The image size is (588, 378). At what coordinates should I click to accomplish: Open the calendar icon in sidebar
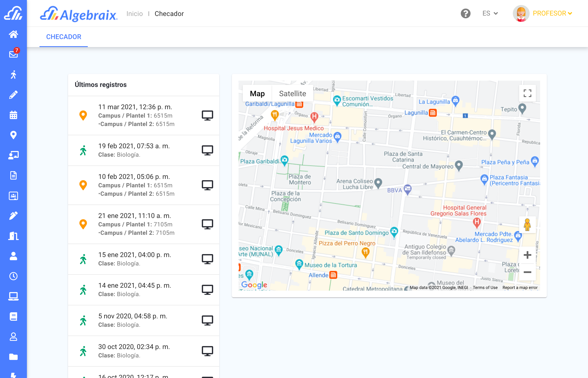pos(13,115)
